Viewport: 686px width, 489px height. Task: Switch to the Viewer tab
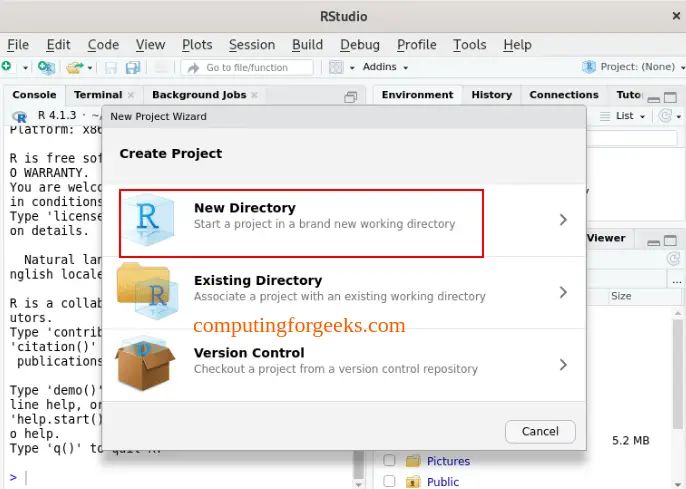coord(606,238)
